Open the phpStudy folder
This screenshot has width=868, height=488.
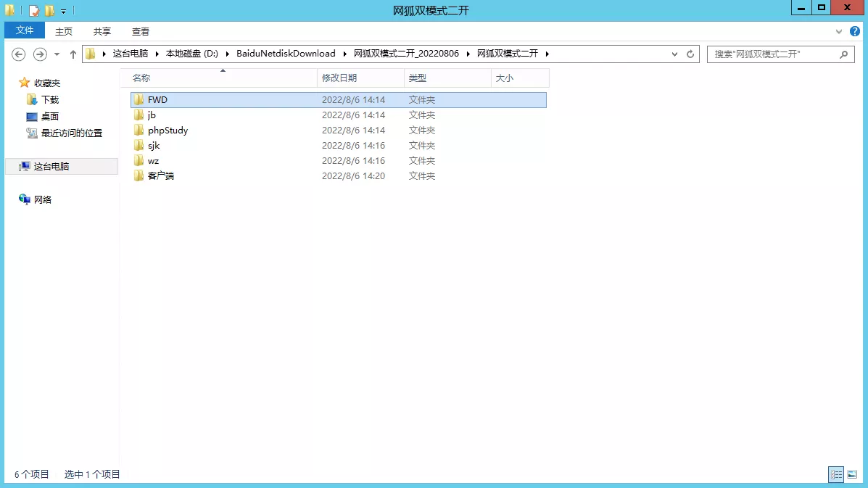click(x=168, y=130)
